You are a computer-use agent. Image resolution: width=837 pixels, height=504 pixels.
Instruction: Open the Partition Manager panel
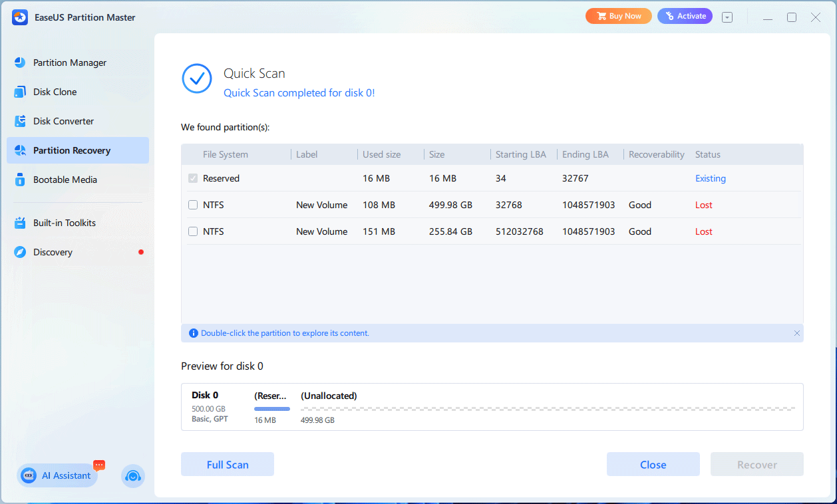[x=69, y=63]
